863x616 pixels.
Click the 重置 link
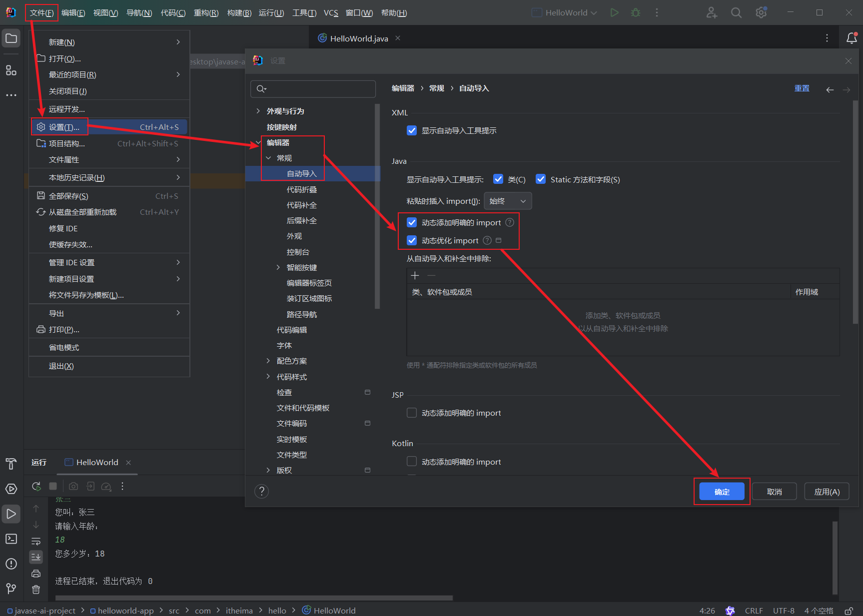pos(802,88)
